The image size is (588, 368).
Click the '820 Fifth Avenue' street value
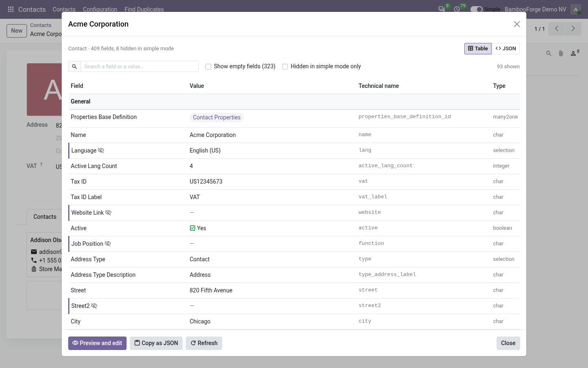pyautogui.click(x=211, y=290)
